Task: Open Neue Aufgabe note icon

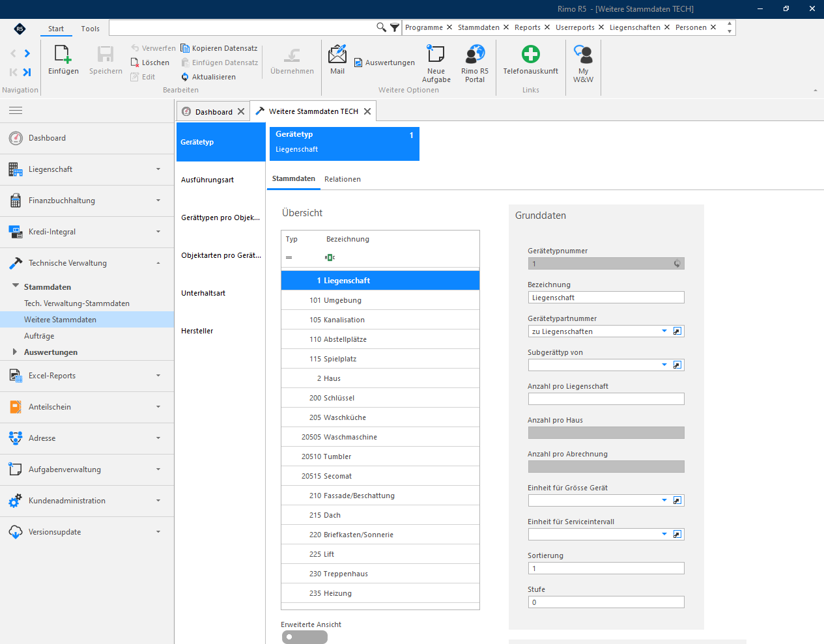Action: point(436,53)
